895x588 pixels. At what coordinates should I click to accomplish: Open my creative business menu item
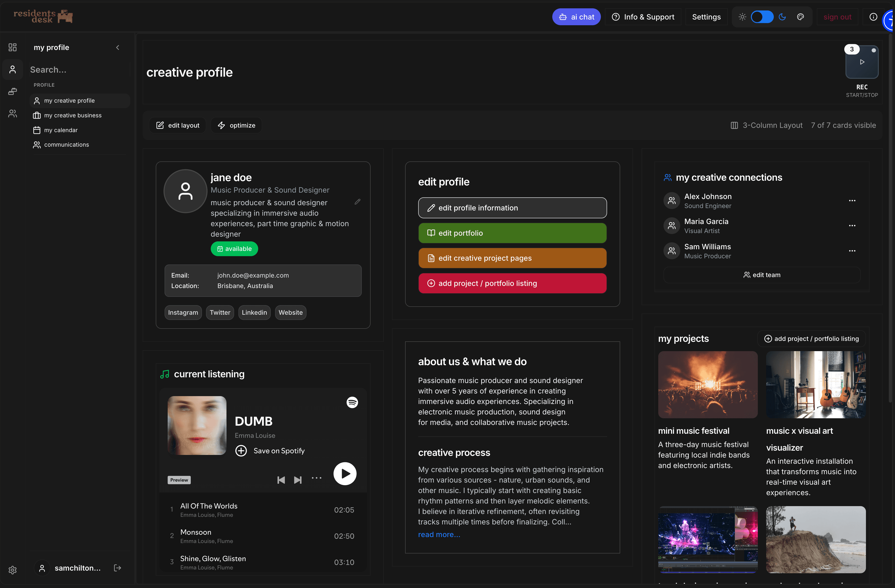(x=73, y=115)
